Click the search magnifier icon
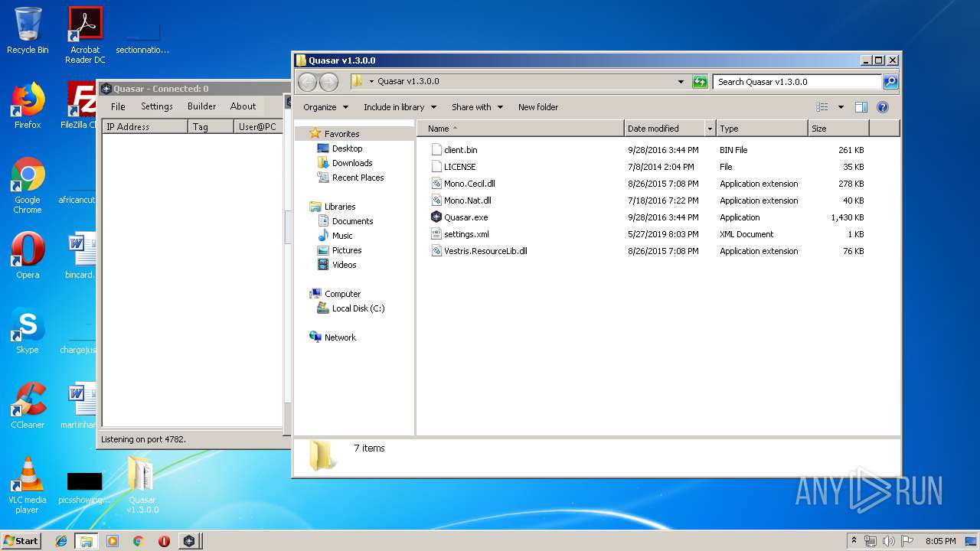This screenshot has width=980, height=551. 890,82
